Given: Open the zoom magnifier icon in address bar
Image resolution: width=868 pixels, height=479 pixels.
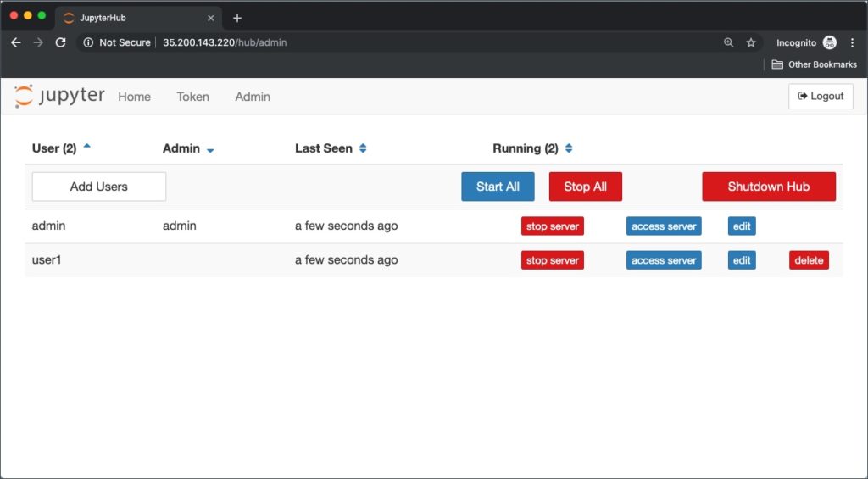Looking at the screenshot, I should [x=728, y=42].
